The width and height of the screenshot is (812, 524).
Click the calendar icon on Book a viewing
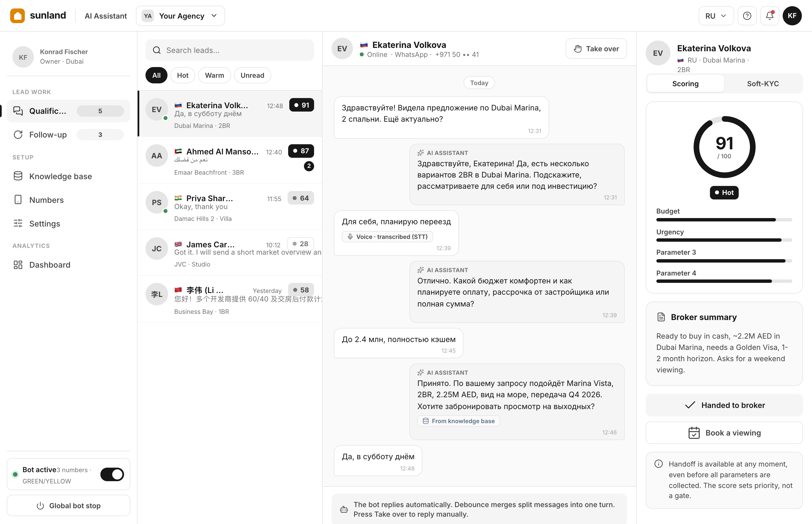coord(694,433)
